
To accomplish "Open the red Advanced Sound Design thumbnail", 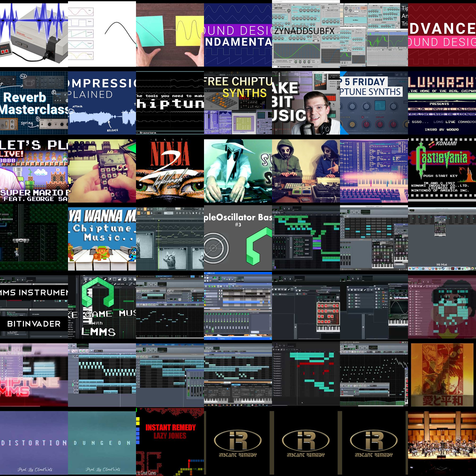I will (x=442, y=35).
